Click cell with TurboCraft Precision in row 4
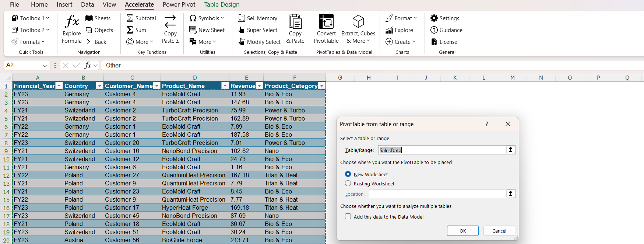This screenshot has width=644, height=244. 195,110
